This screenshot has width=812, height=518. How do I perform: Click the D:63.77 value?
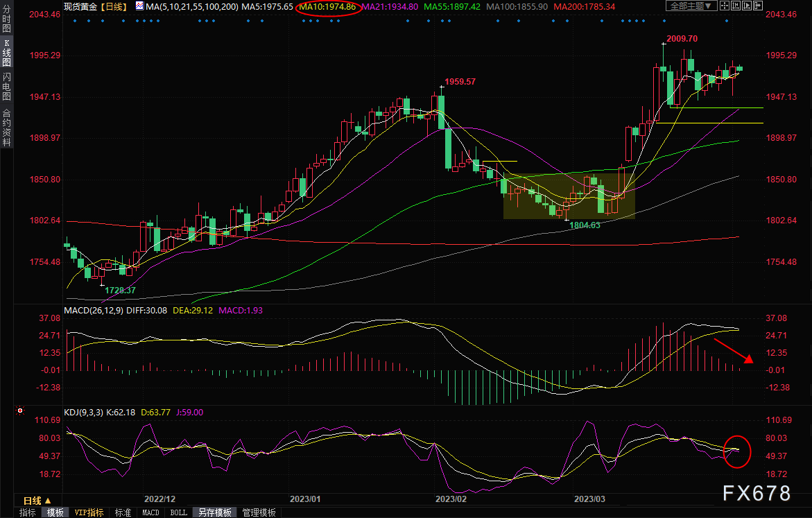click(x=156, y=413)
